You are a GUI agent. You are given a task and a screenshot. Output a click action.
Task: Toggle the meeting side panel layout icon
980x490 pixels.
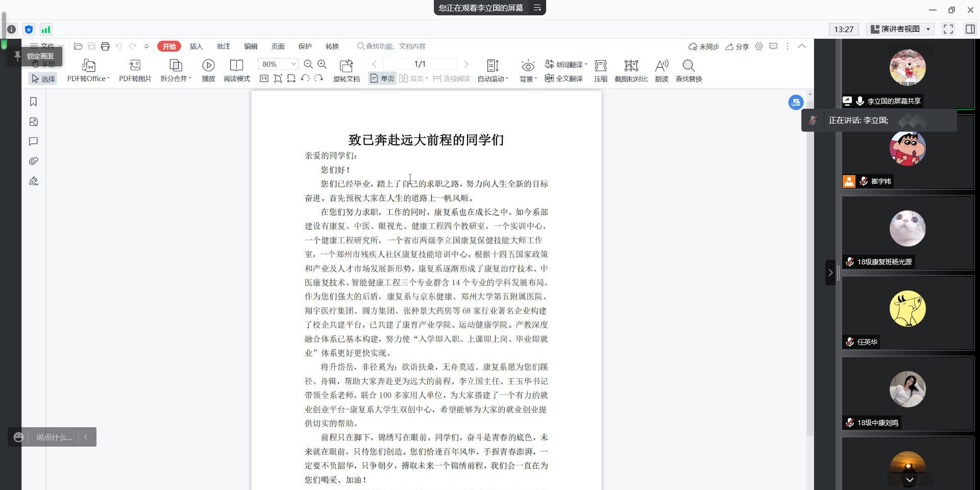click(970, 29)
